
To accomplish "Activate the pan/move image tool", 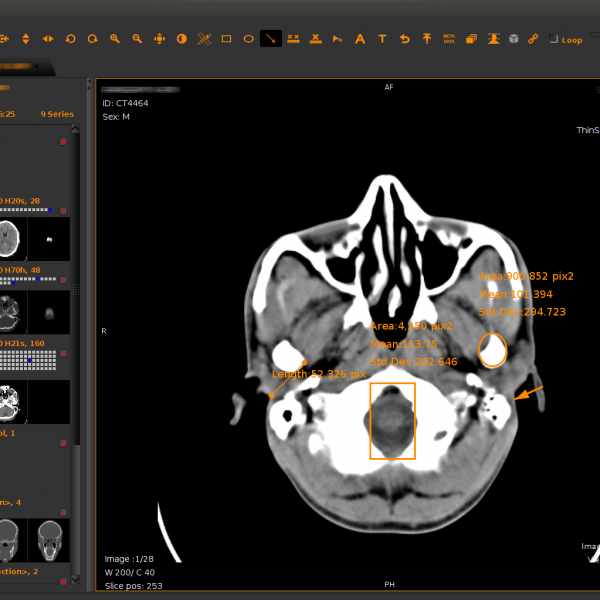I will click(159, 39).
